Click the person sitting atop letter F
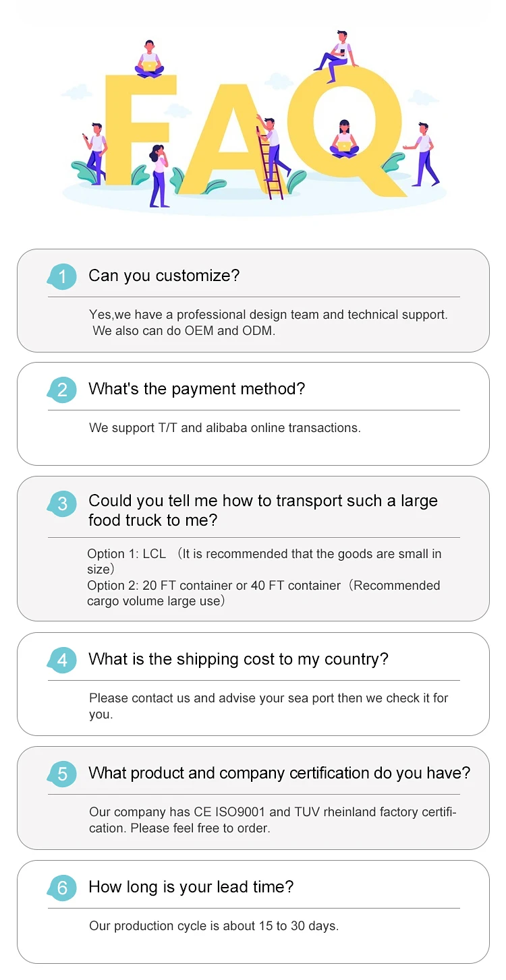The height and width of the screenshot is (980, 506). pyautogui.click(x=149, y=60)
